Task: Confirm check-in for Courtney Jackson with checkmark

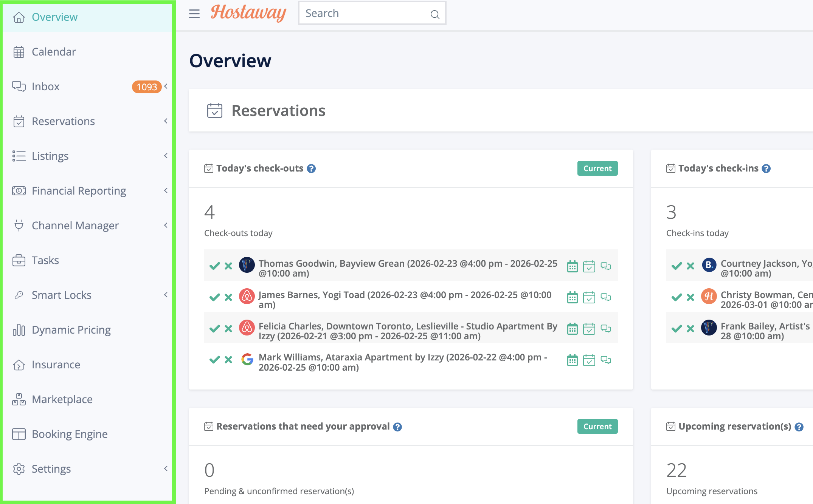Action: tap(677, 266)
